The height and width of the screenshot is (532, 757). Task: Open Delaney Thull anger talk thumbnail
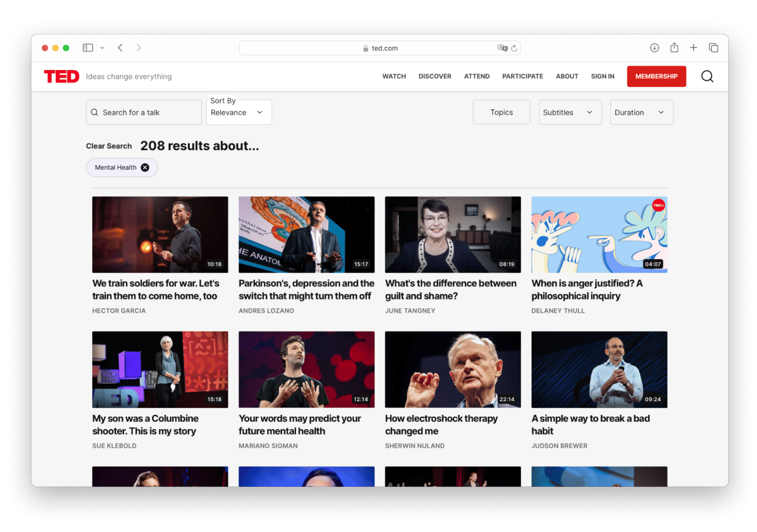click(x=599, y=234)
